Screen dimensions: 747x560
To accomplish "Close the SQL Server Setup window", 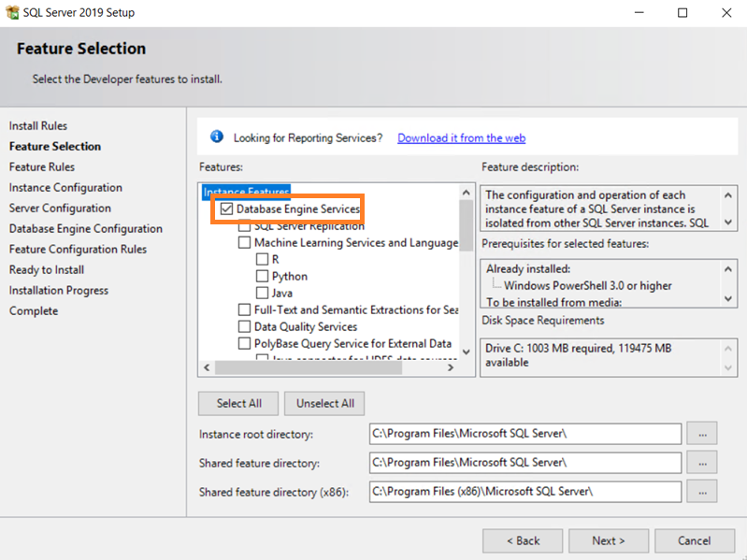I will click(726, 12).
